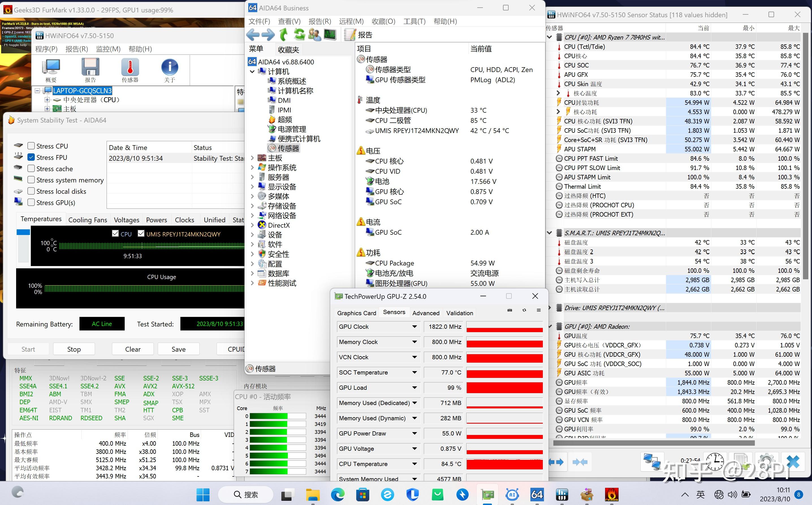Expand the 主板 node in AIDA64 tree

253,158
